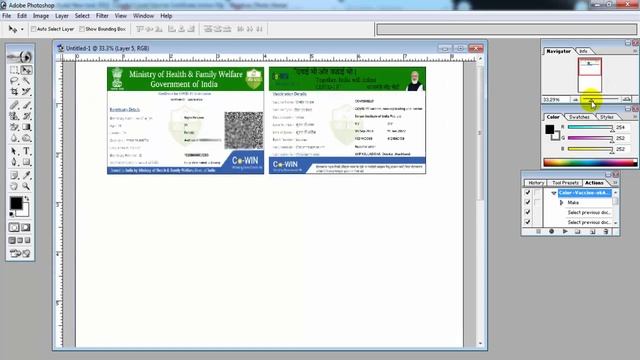Select the Notes tool
Screen dimensions: 640x360
tap(14, 176)
